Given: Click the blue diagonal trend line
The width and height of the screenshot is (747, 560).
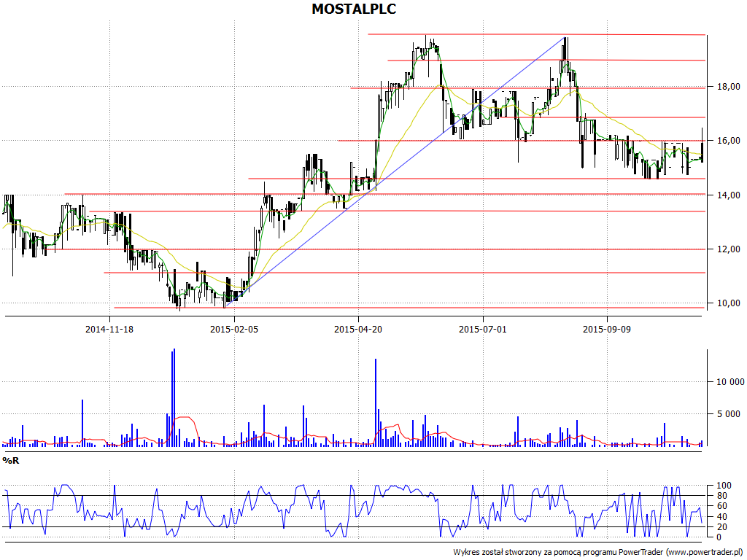Looking at the screenshot, I should (395, 171).
